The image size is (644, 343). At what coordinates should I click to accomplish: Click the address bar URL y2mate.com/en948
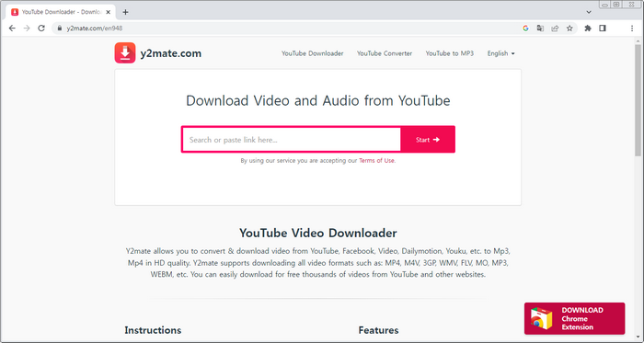95,29
